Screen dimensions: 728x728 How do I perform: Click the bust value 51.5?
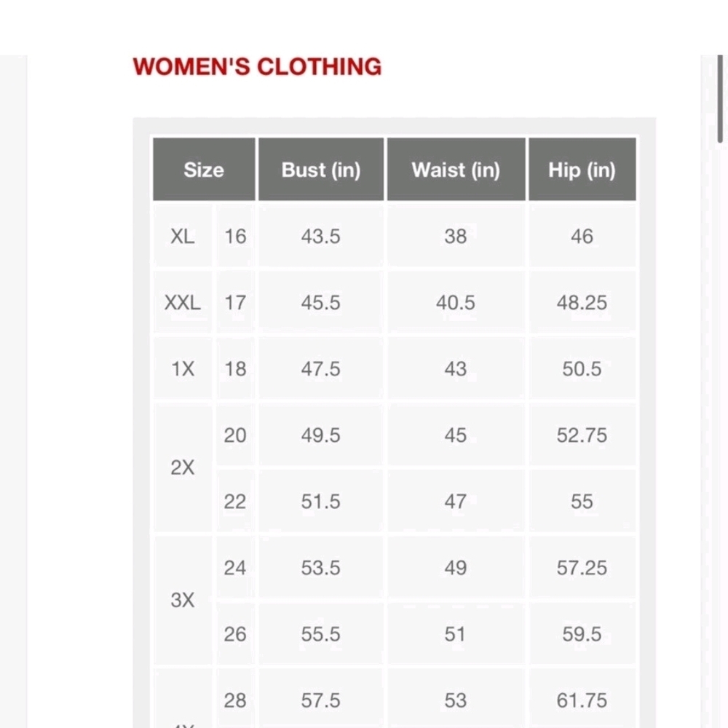click(321, 502)
